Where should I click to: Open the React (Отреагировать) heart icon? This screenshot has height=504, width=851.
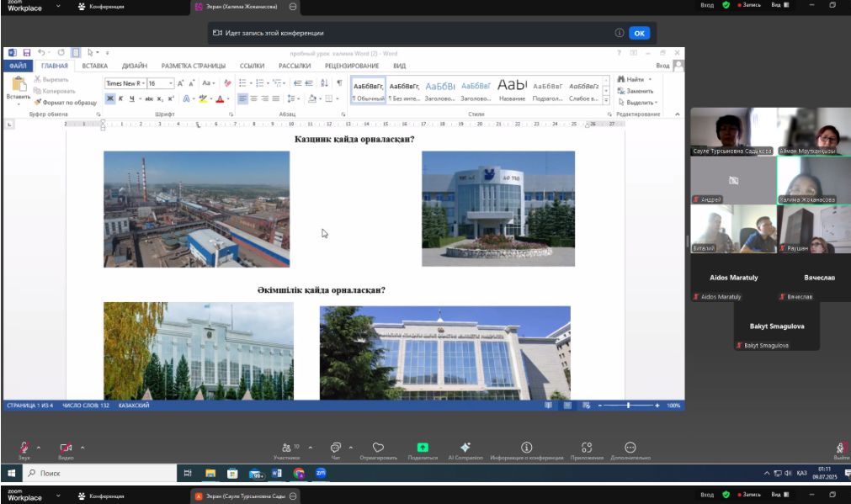[x=378, y=448]
